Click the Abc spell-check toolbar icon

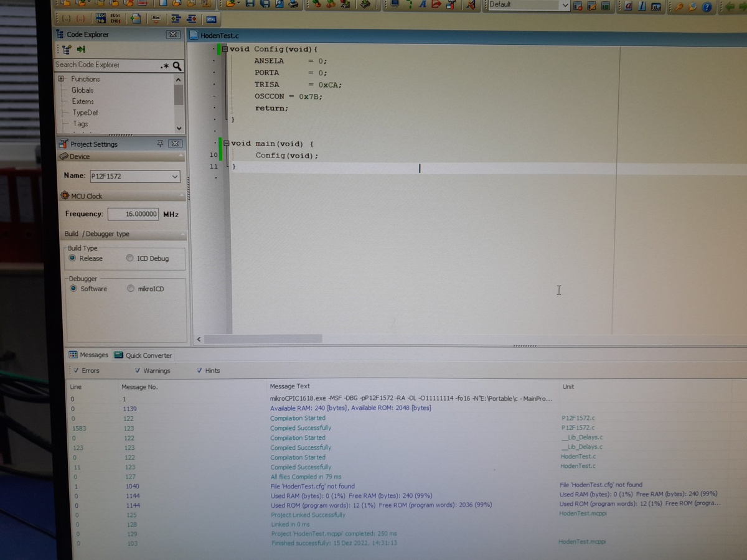pyautogui.click(x=156, y=19)
